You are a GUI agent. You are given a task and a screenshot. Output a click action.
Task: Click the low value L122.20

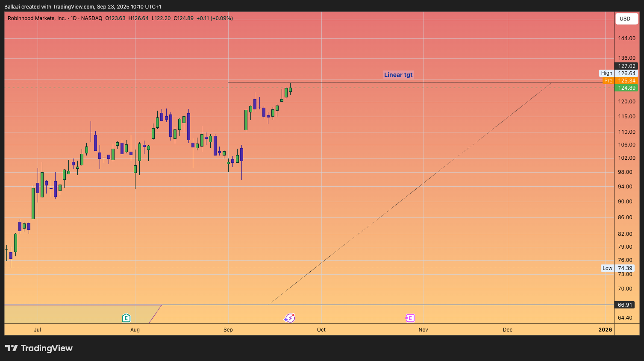coord(161,18)
